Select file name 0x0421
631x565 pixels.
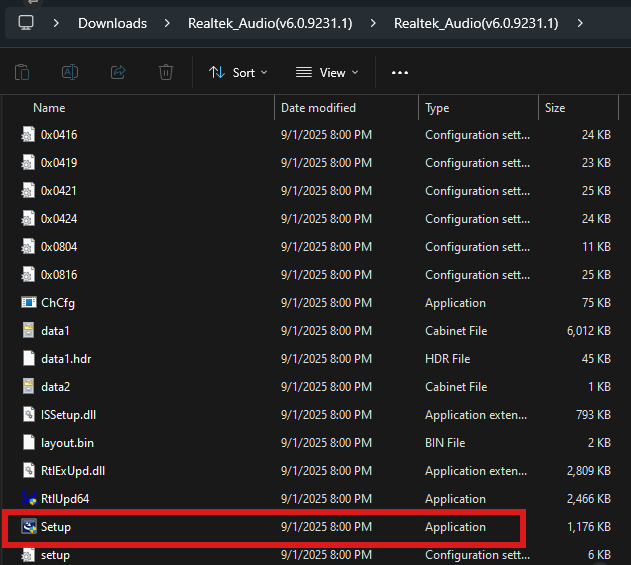point(59,190)
